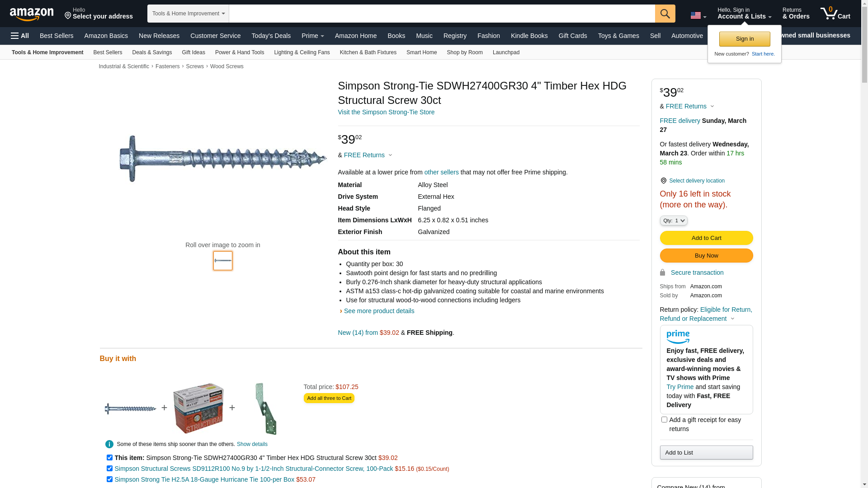Viewport: 868px width, 488px height.
Task: Click the delivery location pin icon
Action: [x=663, y=181]
